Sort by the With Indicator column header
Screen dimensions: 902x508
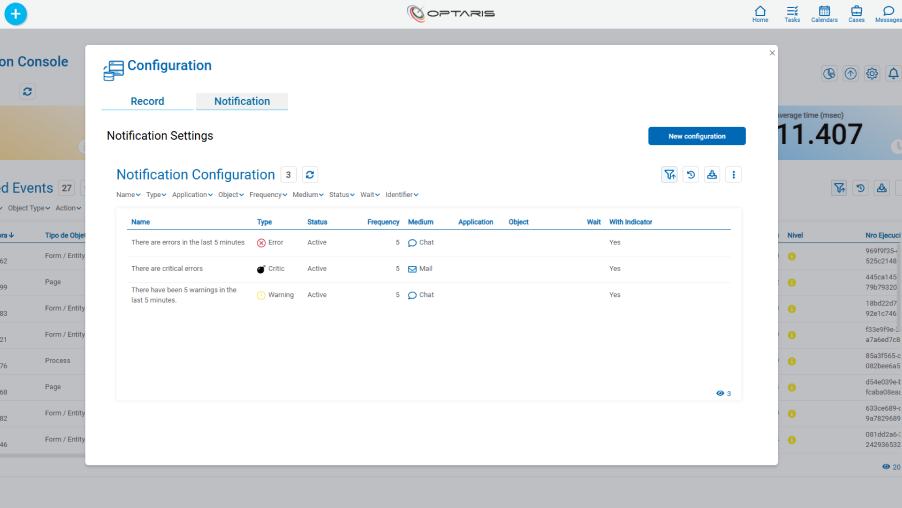[630, 222]
